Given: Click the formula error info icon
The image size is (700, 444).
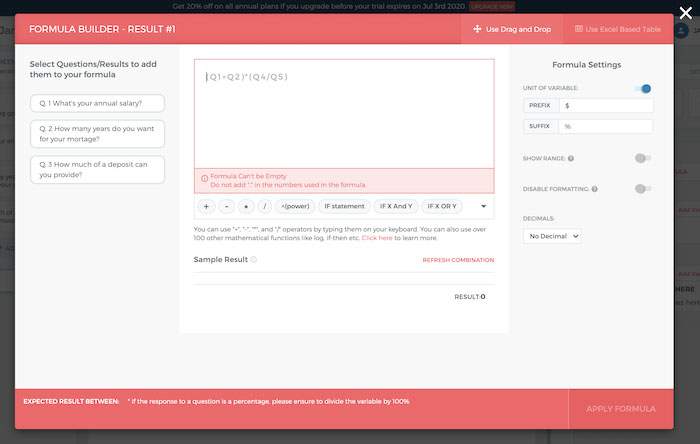Looking at the screenshot, I should 204,178.
